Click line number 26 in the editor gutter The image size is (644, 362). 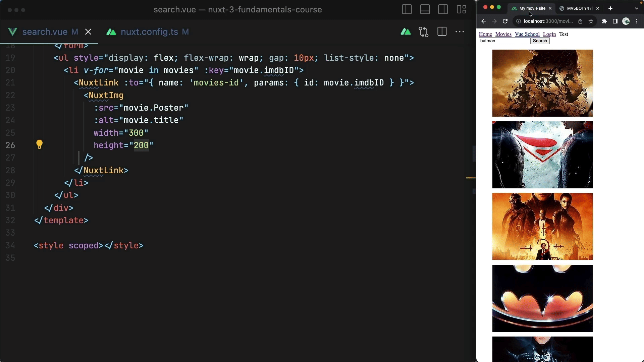coord(10,145)
